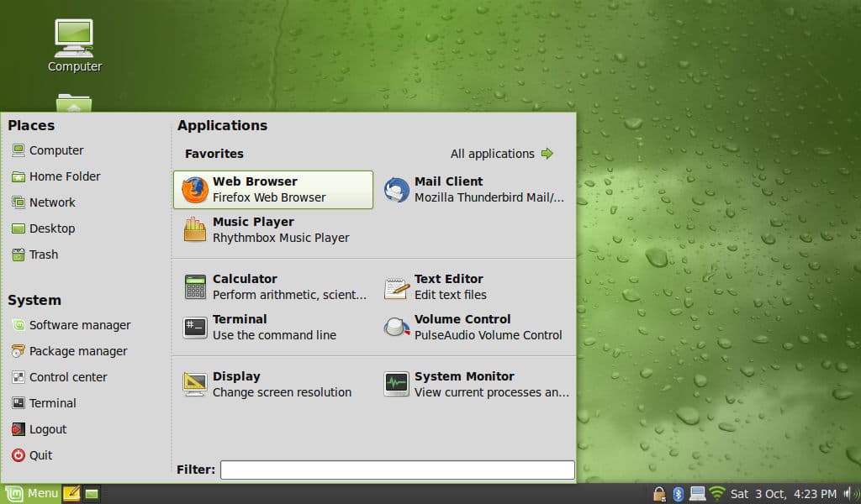This screenshot has height=504, width=861.
Task: Open the Package Manager
Action: [76, 351]
